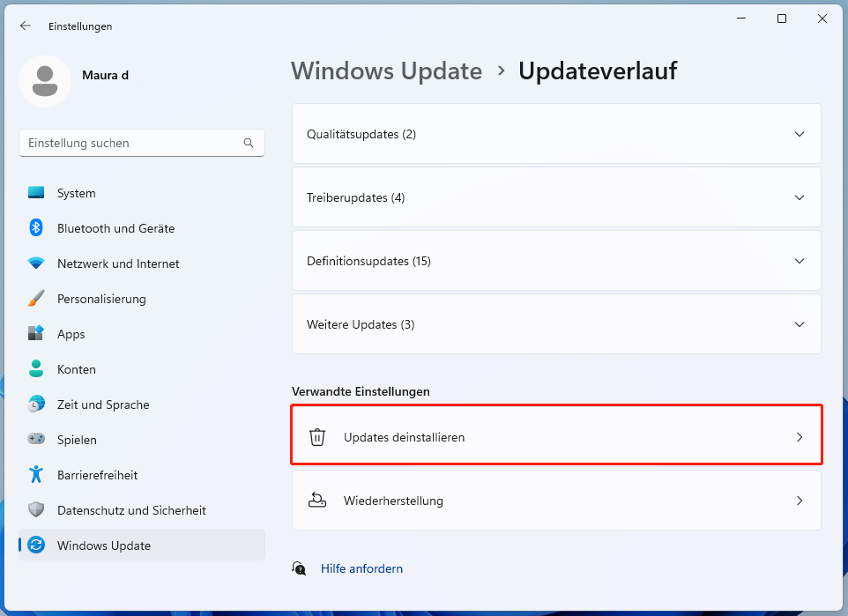Open Wiederherstellung settings

click(x=556, y=501)
